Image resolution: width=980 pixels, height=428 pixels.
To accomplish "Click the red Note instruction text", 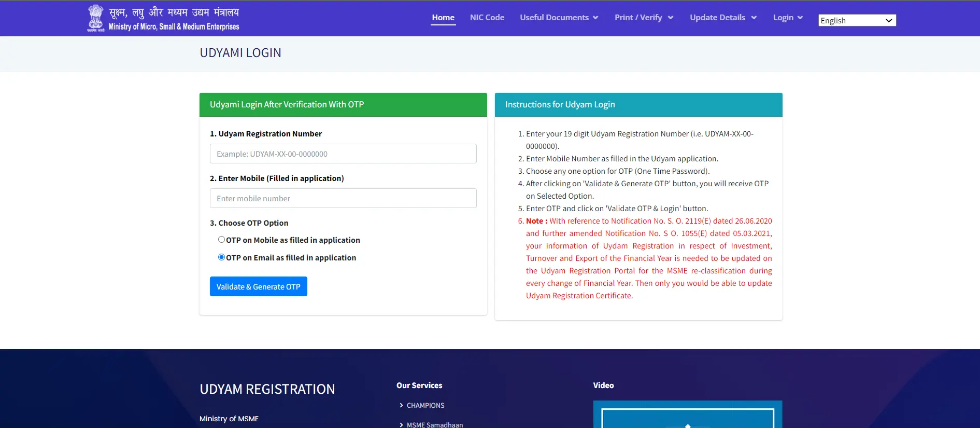I will 649,258.
